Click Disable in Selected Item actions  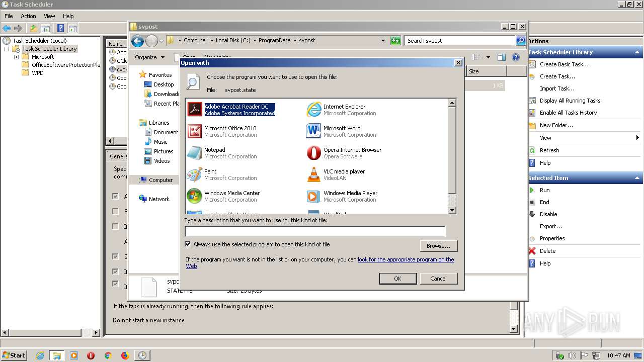(x=548, y=214)
